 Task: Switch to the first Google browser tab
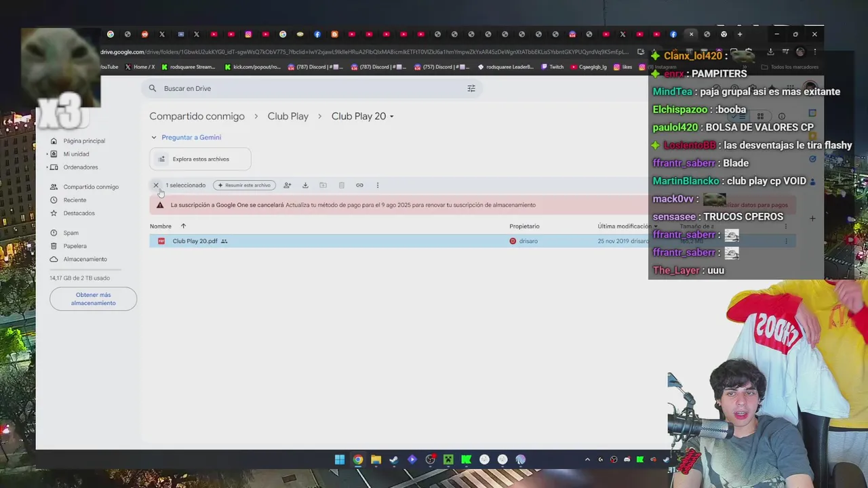click(111, 34)
